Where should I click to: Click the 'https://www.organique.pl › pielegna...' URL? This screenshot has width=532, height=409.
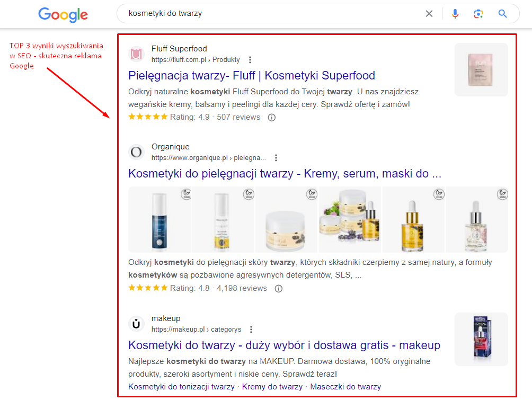(208, 158)
